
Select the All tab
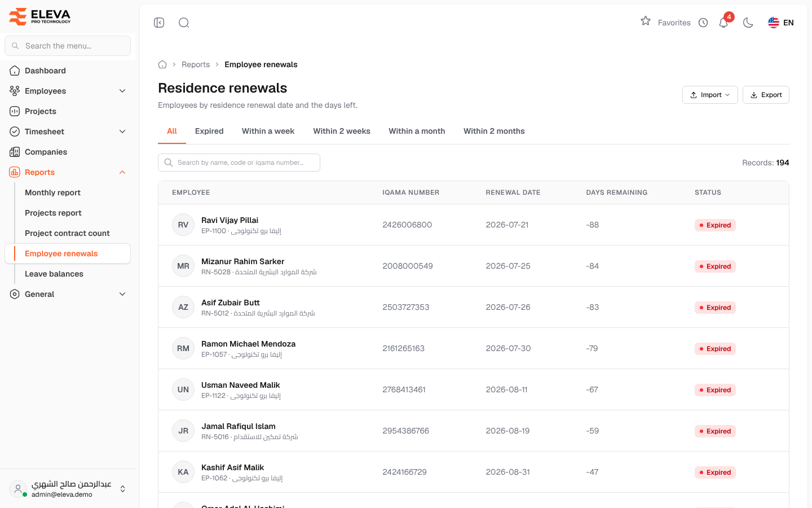click(x=172, y=131)
